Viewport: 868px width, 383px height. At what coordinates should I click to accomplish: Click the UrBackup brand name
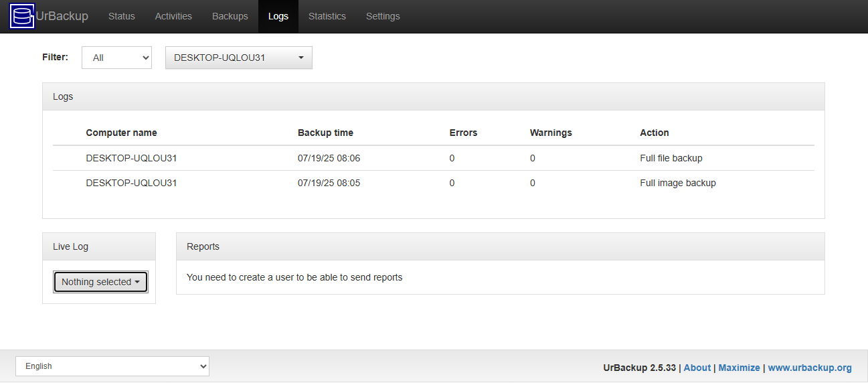pos(62,16)
